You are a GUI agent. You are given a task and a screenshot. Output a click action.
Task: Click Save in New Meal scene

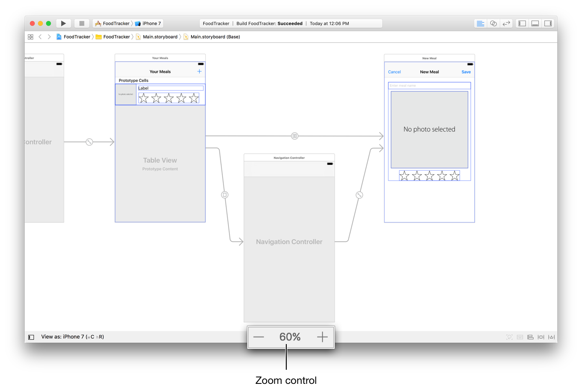[466, 72]
